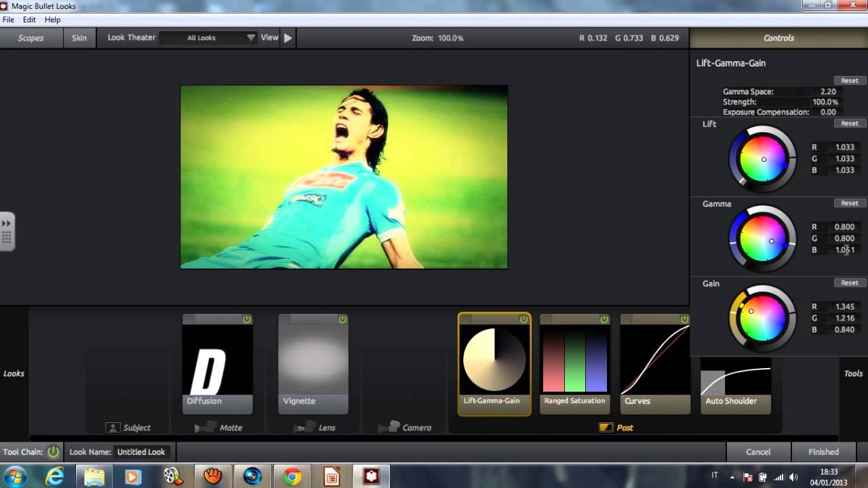This screenshot has width=868, height=488.
Task: Toggle power on the Ranged Saturation tool
Action: (604, 319)
